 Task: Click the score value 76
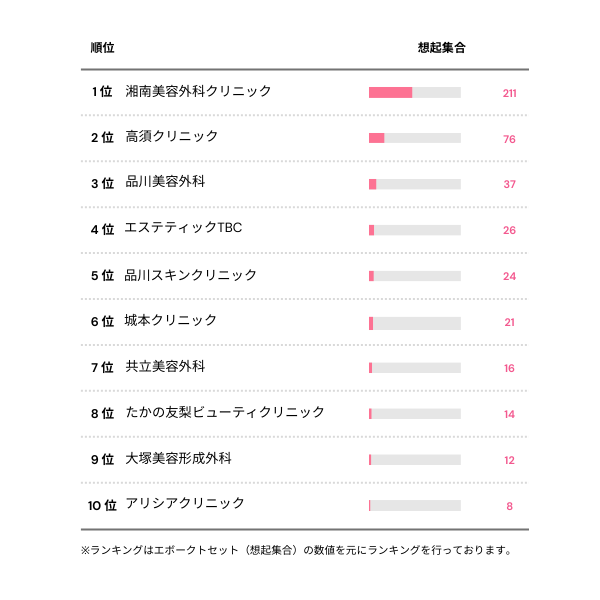click(x=509, y=139)
